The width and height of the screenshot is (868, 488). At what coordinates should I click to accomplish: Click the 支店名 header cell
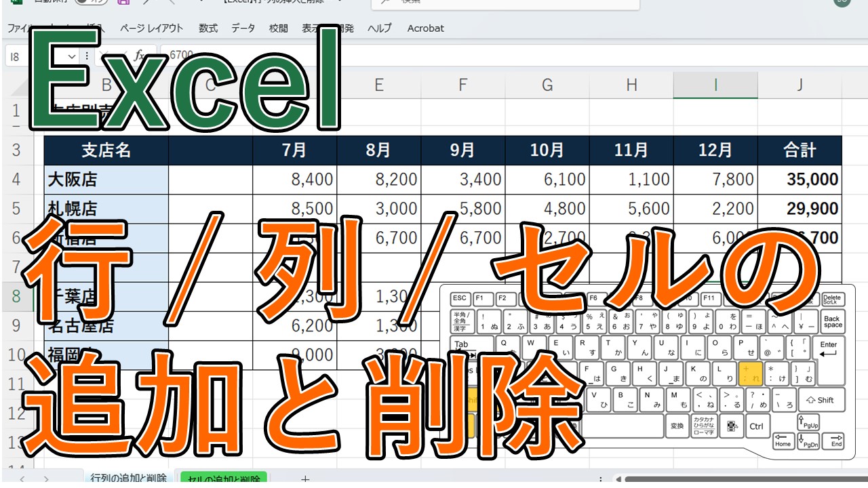click(x=106, y=150)
